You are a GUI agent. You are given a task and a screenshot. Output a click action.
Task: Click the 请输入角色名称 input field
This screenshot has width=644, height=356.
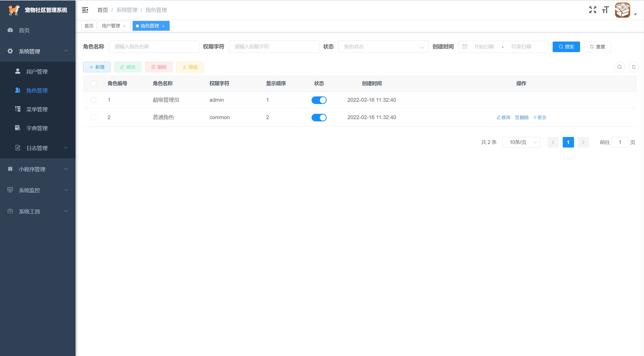coord(154,47)
